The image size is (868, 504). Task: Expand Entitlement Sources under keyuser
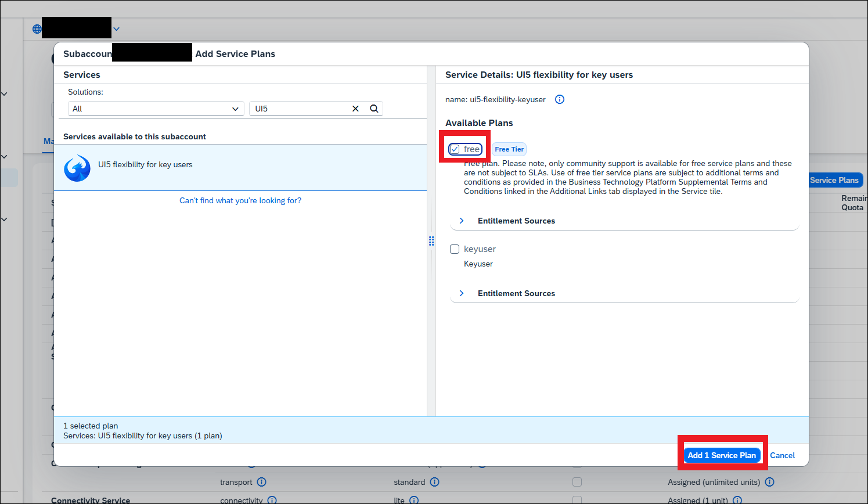(462, 293)
